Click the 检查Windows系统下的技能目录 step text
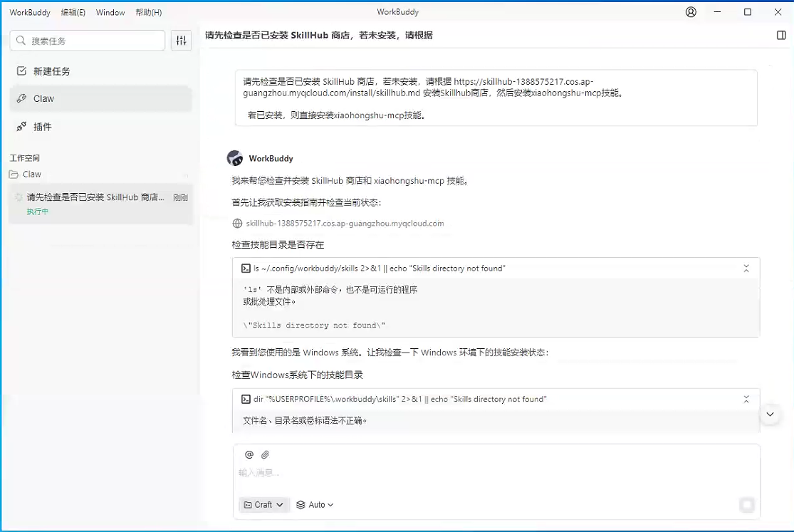Image resolution: width=794 pixels, height=532 pixels. [297, 375]
